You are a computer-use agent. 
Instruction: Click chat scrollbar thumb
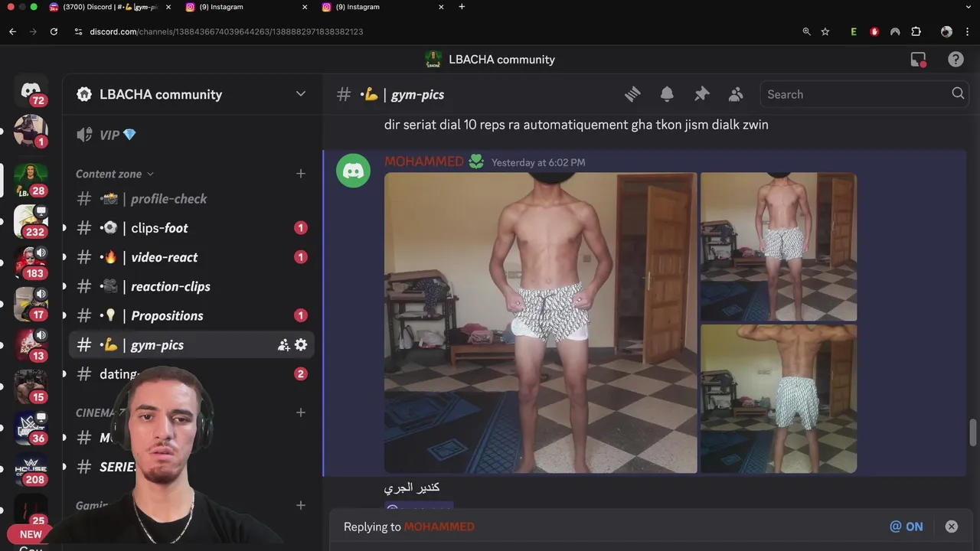click(973, 432)
